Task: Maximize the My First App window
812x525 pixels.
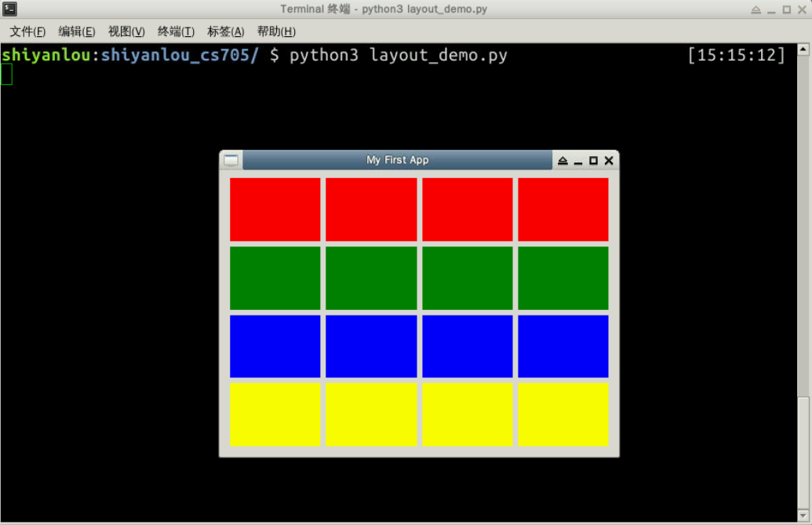Action: pyautogui.click(x=593, y=161)
